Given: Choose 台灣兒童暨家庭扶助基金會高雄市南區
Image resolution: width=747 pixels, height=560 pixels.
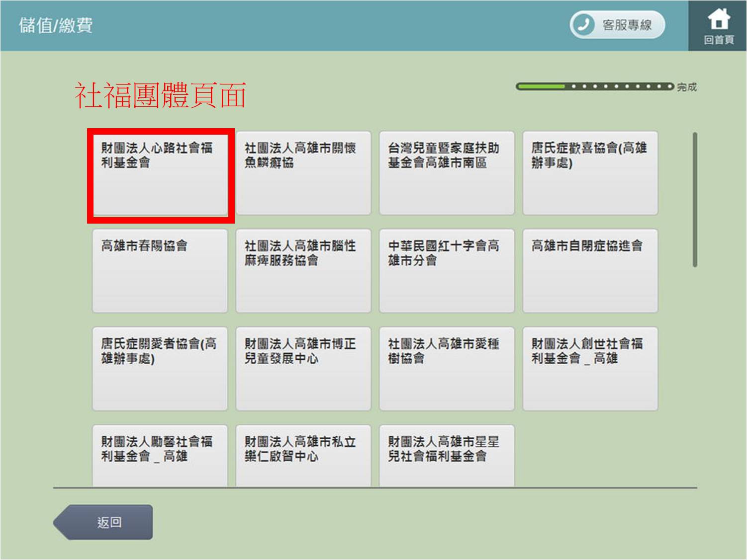Looking at the screenshot, I should 447,173.
